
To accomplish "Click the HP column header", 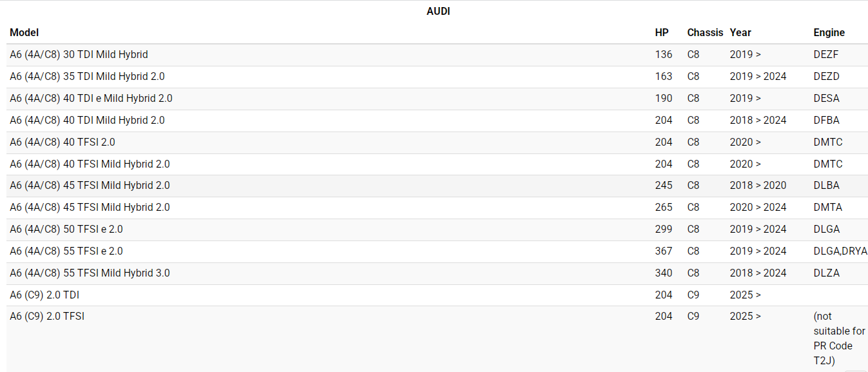I will coord(662,32).
